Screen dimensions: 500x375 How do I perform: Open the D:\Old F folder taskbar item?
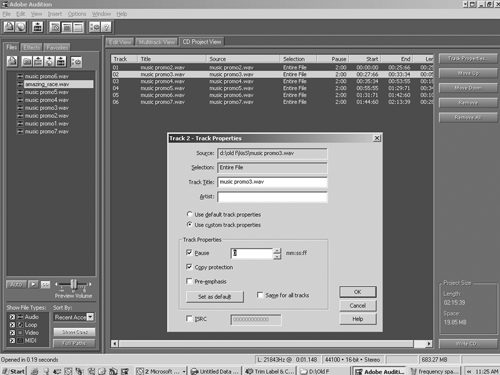323,371
